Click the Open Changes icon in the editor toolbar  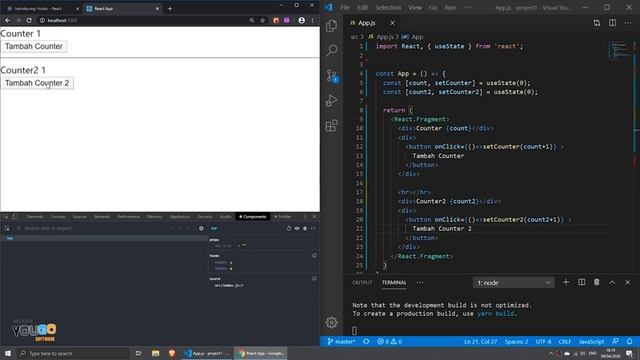pyautogui.click(x=597, y=23)
